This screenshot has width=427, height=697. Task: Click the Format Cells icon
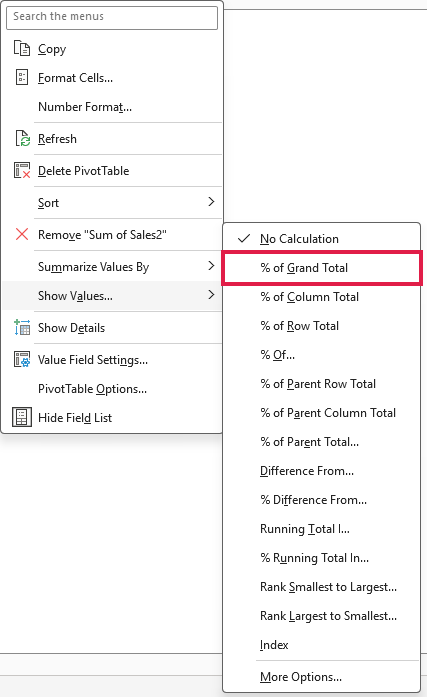click(x=22, y=77)
